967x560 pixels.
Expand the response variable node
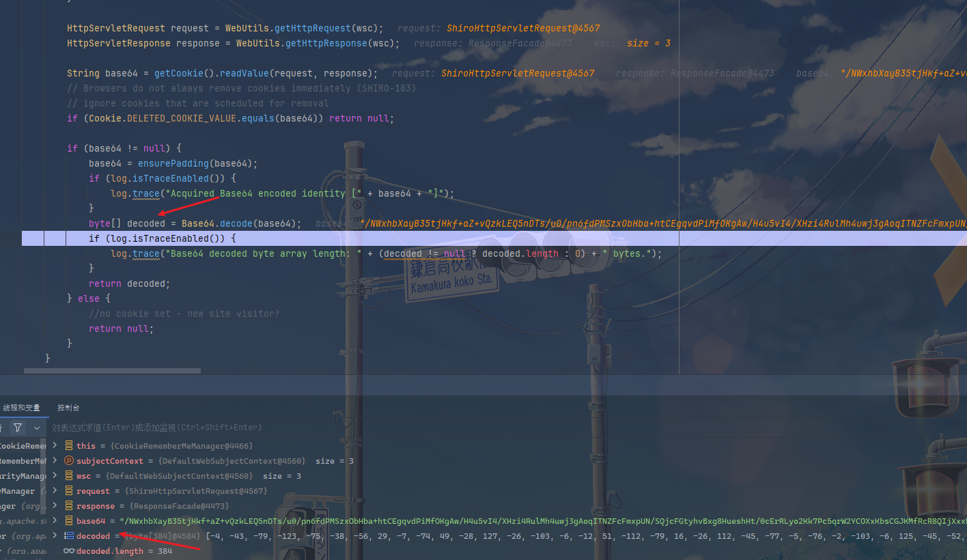55,506
